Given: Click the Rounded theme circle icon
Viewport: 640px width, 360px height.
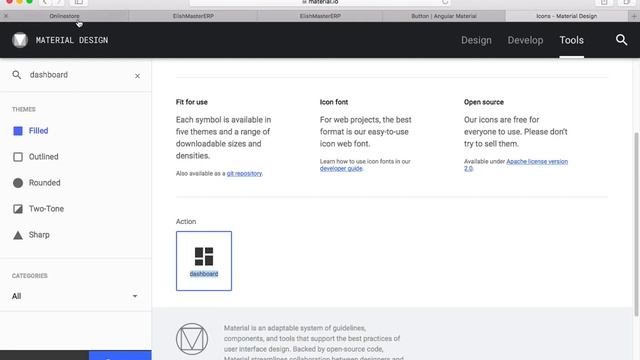Looking at the screenshot, I should click(x=18, y=183).
